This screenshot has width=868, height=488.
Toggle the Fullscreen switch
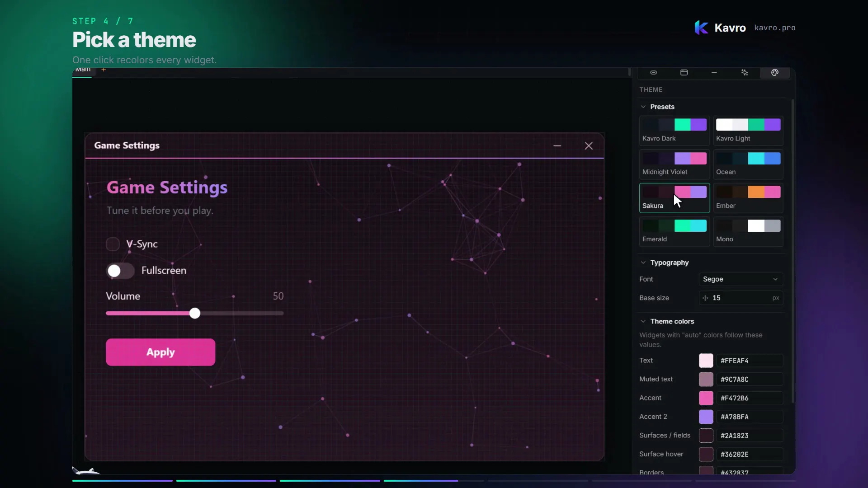pyautogui.click(x=120, y=271)
